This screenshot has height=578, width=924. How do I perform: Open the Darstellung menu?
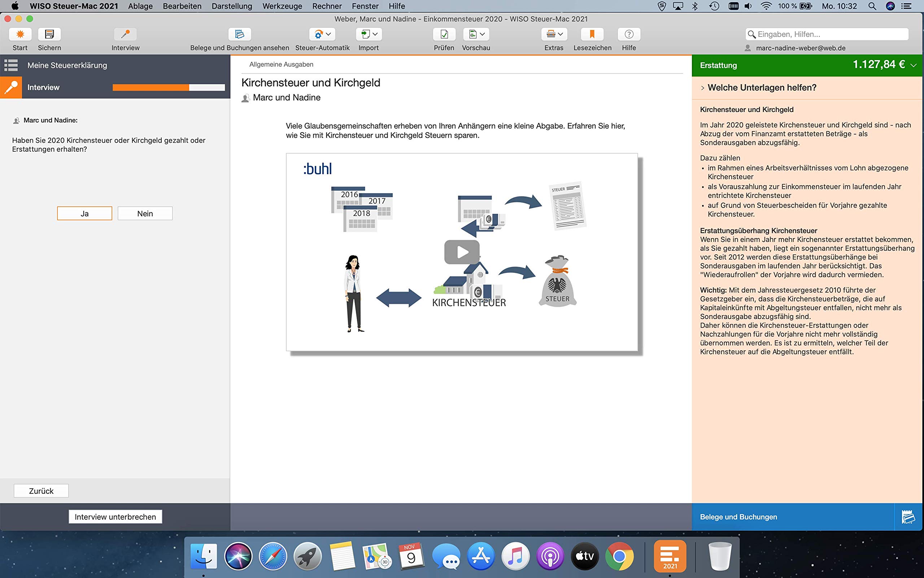[232, 6]
